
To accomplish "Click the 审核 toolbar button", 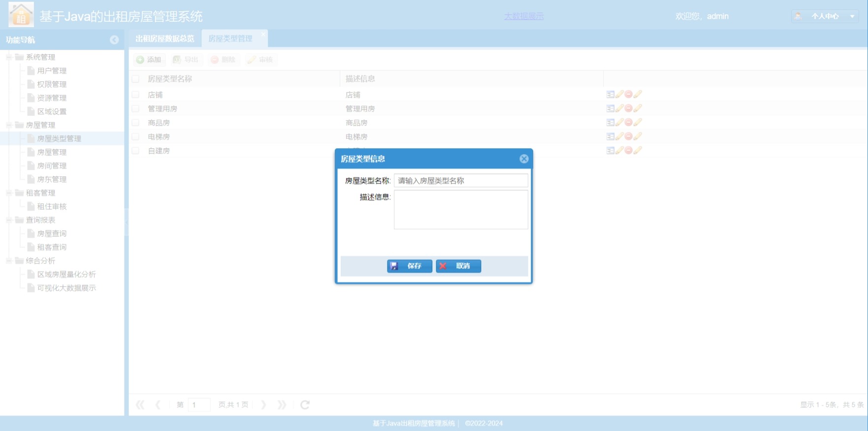I will click(260, 60).
